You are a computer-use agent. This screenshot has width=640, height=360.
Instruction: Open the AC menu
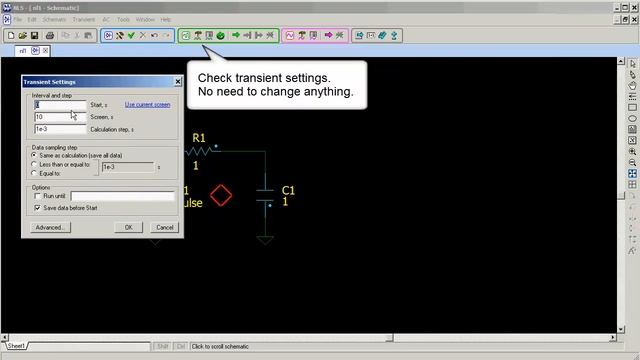pyautogui.click(x=106, y=20)
